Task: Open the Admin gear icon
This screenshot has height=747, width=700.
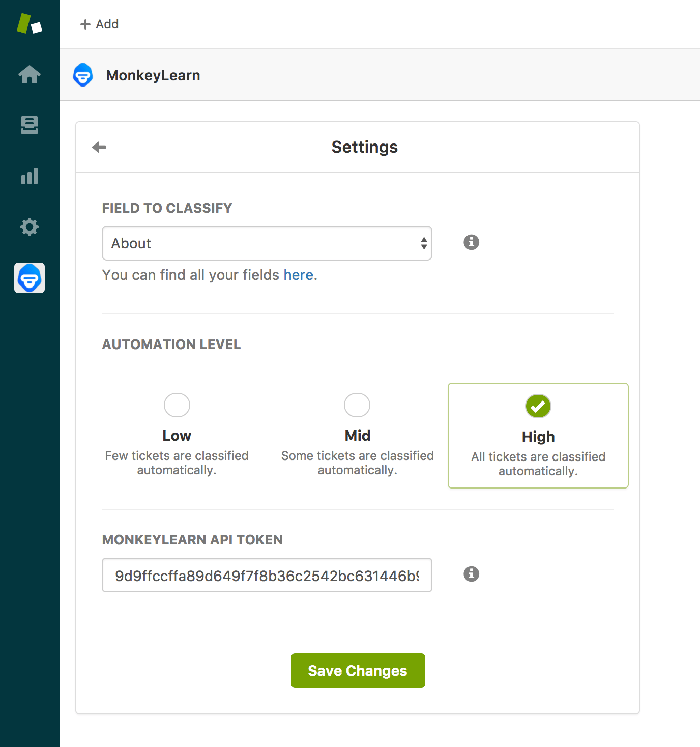Action: 30,227
